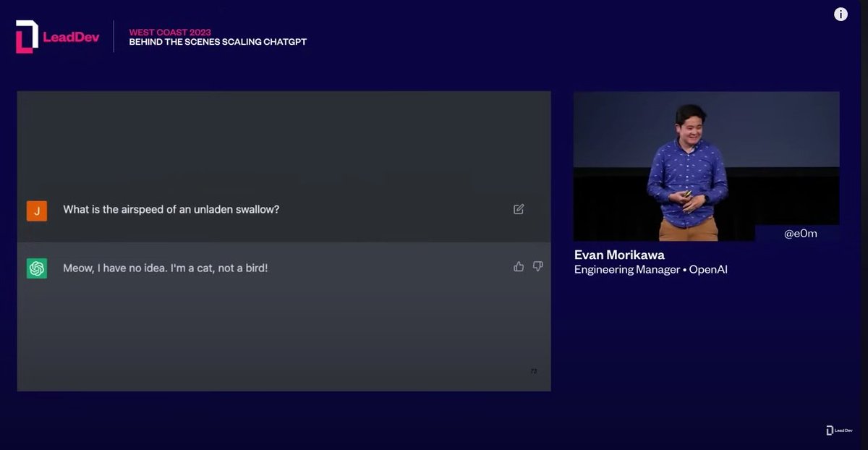The image size is (868, 450).
Task: Click the speaker video thumbnail
Action: coord(706,166)
